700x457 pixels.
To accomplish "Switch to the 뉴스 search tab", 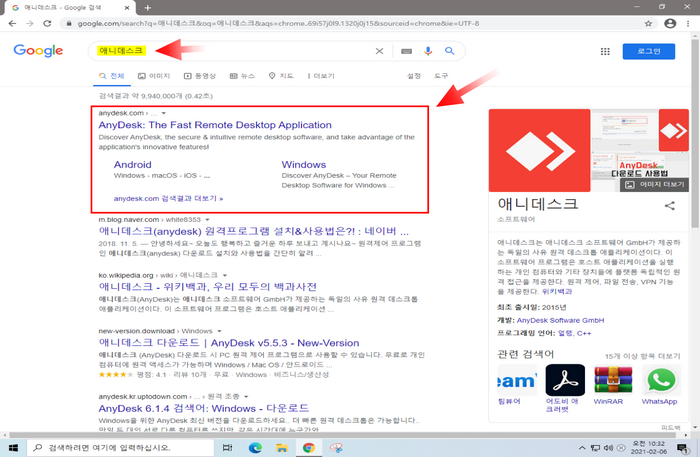I will [x=242, y=76].
